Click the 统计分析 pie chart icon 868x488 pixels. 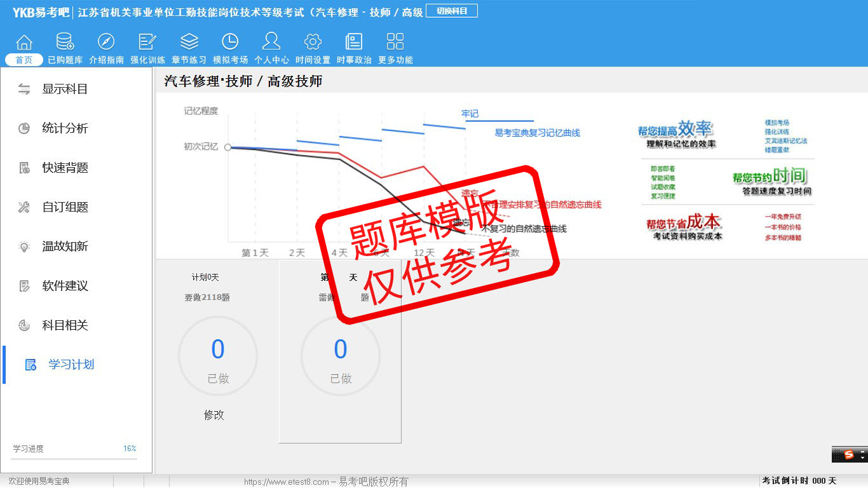pos(24,128)
